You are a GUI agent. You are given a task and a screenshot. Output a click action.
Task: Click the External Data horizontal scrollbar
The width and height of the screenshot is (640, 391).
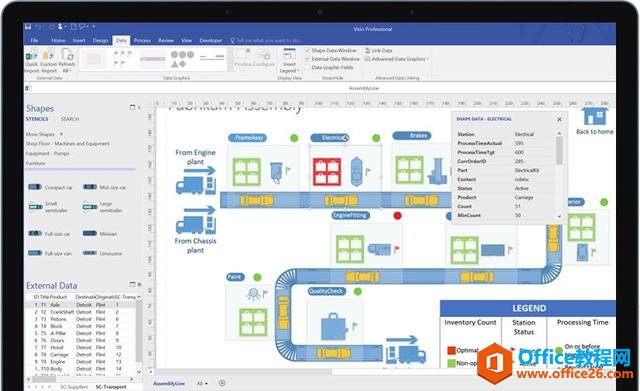tap(80, 379)
